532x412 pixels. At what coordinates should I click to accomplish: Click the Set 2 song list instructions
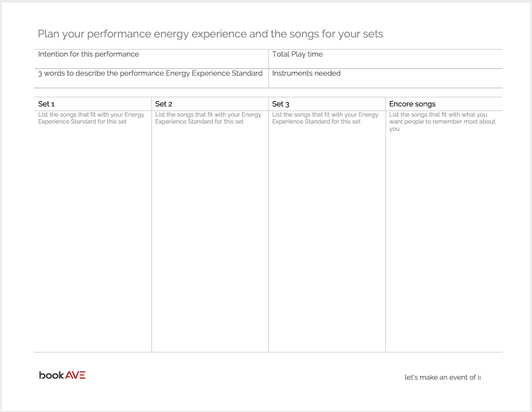pyautogui.click(x=209, y=118)
